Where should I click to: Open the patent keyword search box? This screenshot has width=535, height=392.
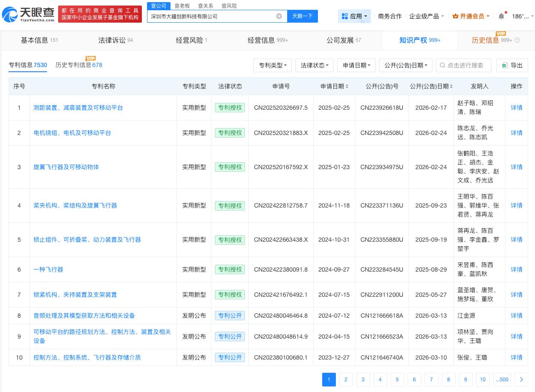tap(464, 65)
